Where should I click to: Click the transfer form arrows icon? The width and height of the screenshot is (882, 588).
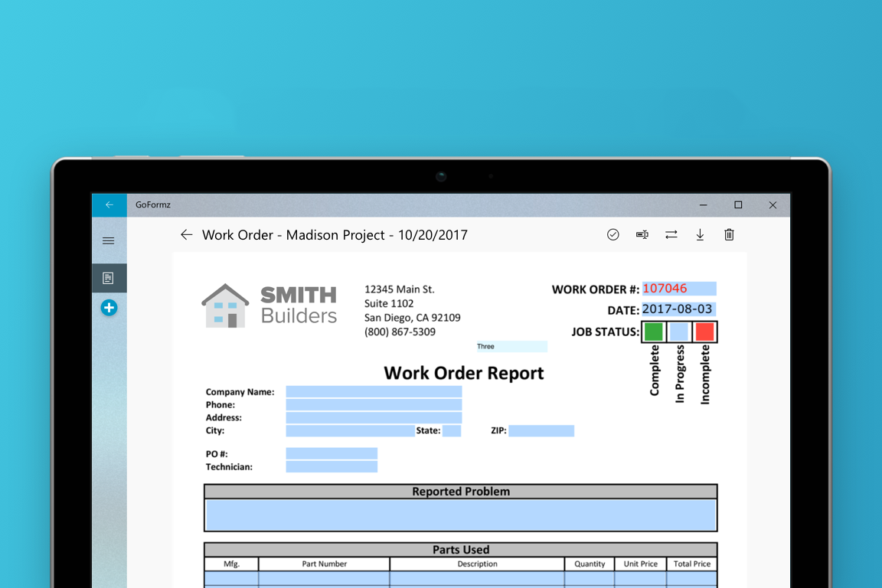click(671, 234)
